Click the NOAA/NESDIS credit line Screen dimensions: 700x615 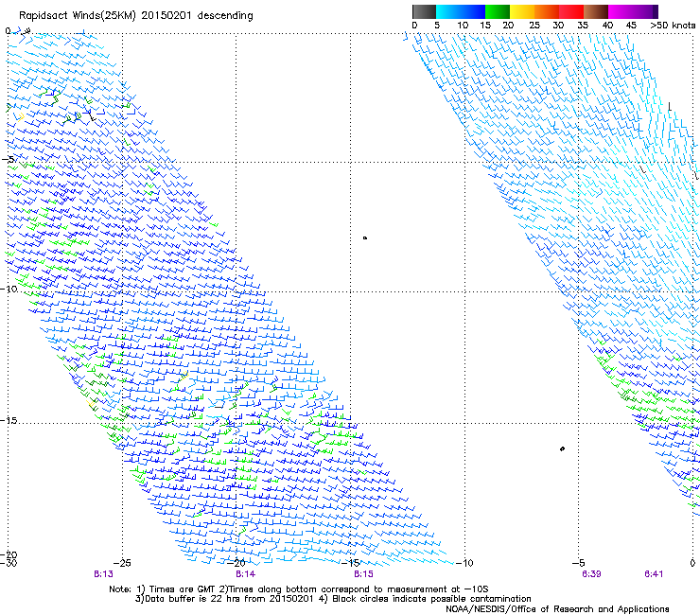click(557, 609)
